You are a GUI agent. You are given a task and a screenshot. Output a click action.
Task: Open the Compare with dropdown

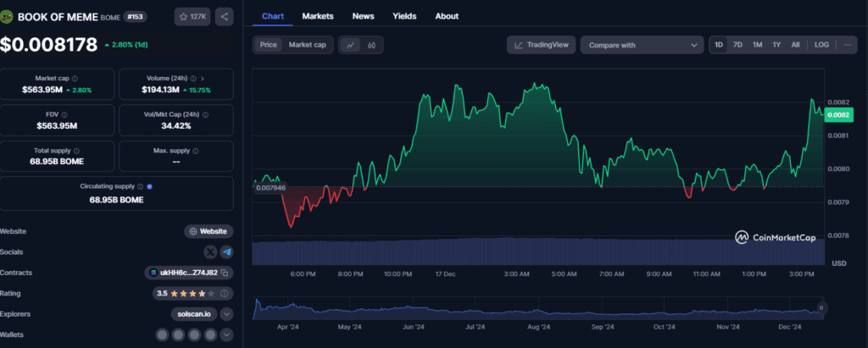(643, 46)
